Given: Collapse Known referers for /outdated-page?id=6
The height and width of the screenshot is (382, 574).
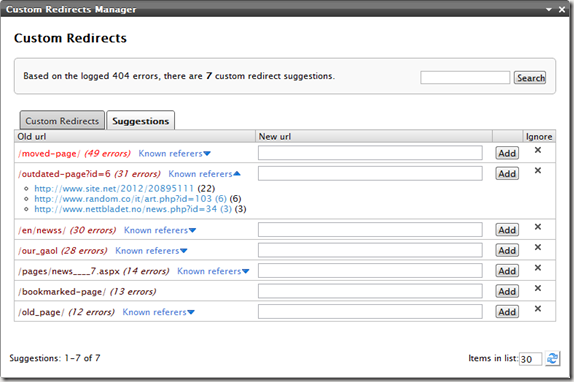Looking at the screenshot, I should pyautogui.click(x=204, y=174).
